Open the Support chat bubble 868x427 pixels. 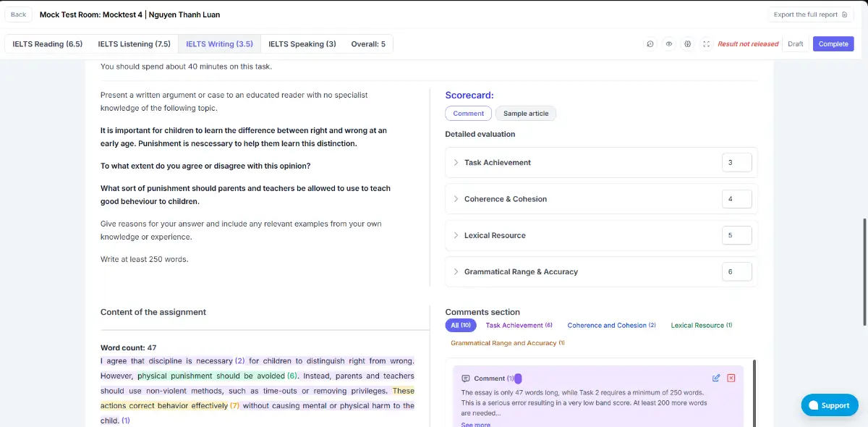(x=830, y=405)
